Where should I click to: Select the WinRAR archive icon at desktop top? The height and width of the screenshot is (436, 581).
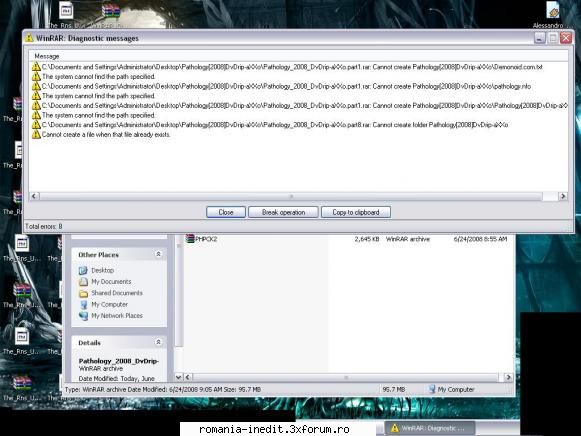click(x=111, y=11)
